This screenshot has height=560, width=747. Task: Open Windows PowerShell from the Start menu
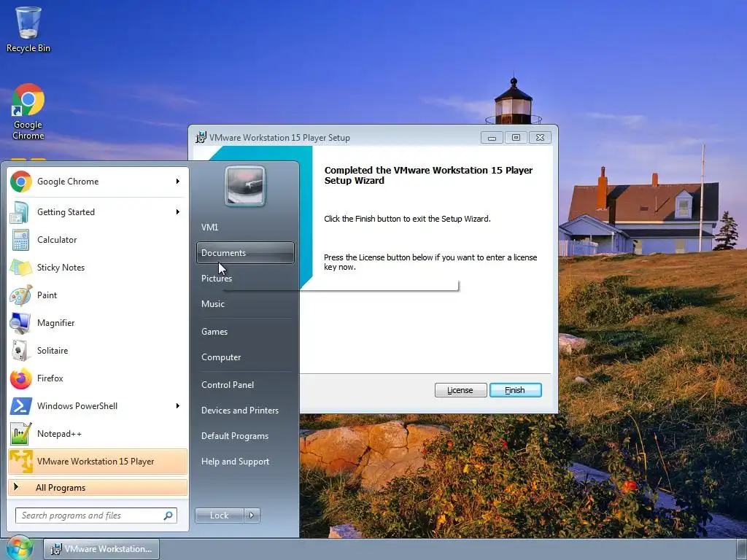(98, 405)
